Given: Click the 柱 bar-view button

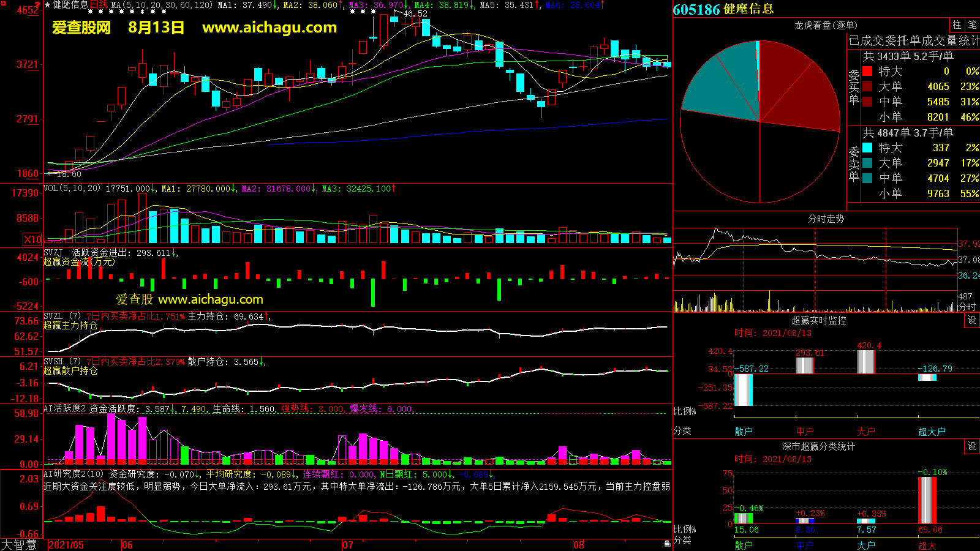Looking at the screenshot, I should click(957, 25).
